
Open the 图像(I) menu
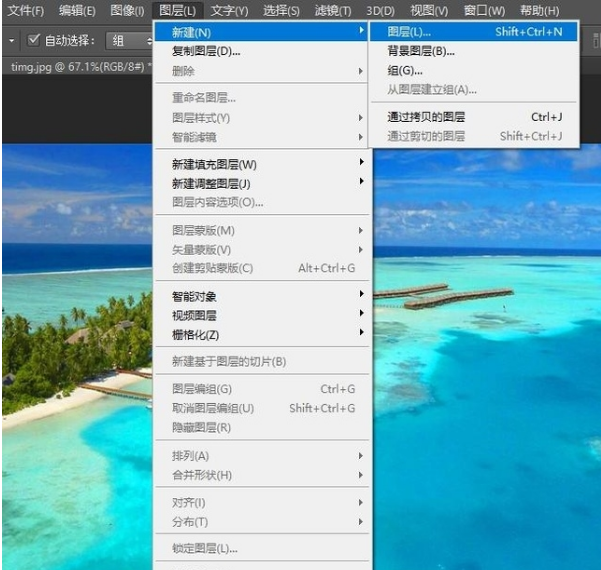point(127,10)
